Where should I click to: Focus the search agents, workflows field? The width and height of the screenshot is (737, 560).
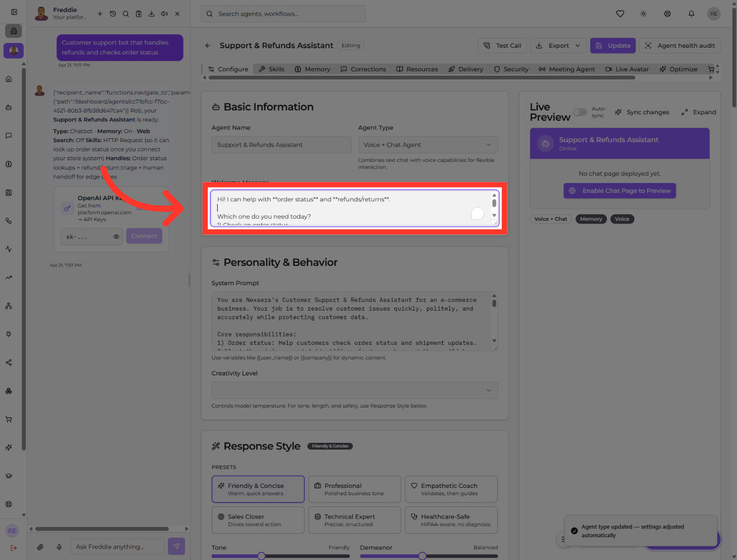pyautogui.click(x=283, y=14)
